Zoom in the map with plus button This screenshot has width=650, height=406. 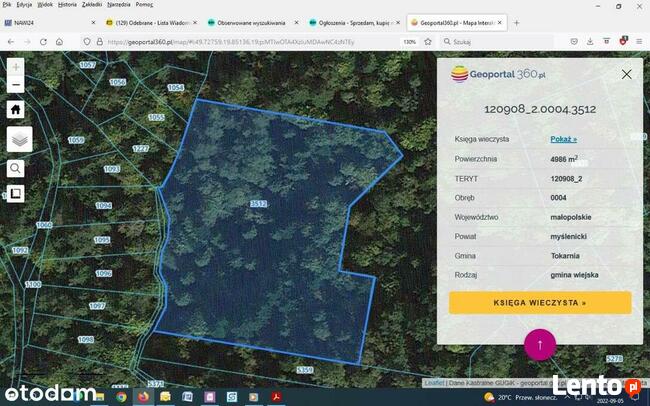tap(16, 66)
